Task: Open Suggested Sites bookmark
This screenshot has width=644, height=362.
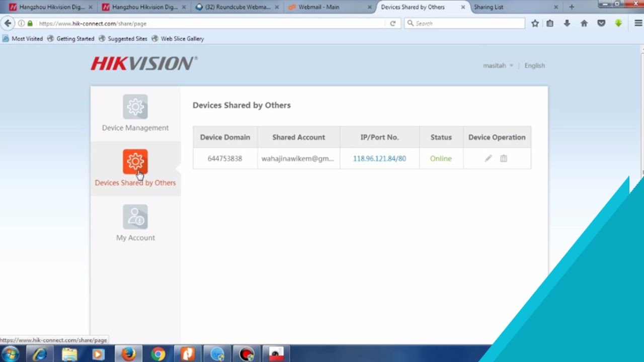Action: click(123, 38)
